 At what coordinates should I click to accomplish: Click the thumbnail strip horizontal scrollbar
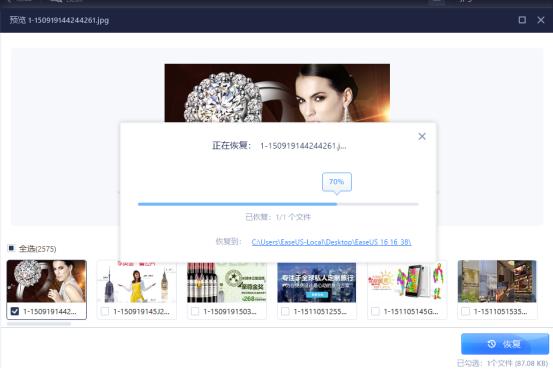pos(39,323)
